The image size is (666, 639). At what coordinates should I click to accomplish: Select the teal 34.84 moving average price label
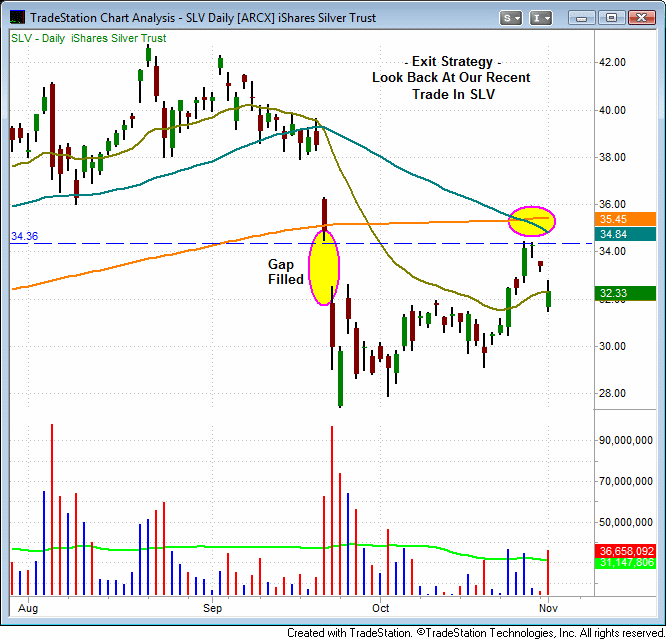pyautogui.click(x=625, y=234)
